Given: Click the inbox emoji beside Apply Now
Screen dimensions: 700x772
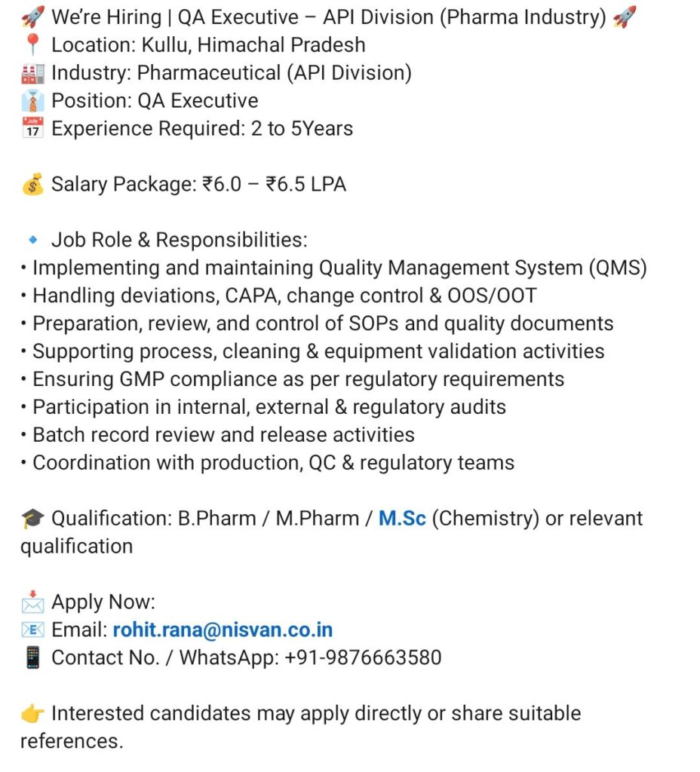Looking at the screenshot, I should click(x=32, y=602).
